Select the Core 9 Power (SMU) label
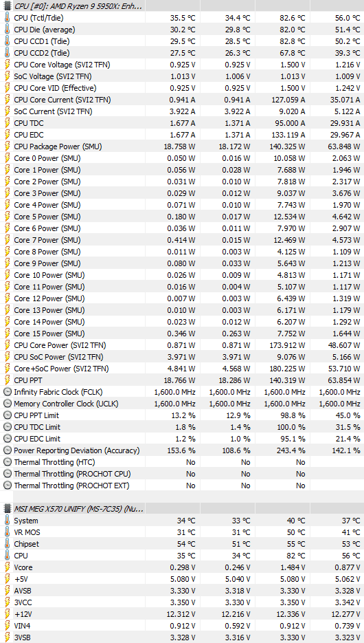This screenshot has width=364, height=643. 47,263
